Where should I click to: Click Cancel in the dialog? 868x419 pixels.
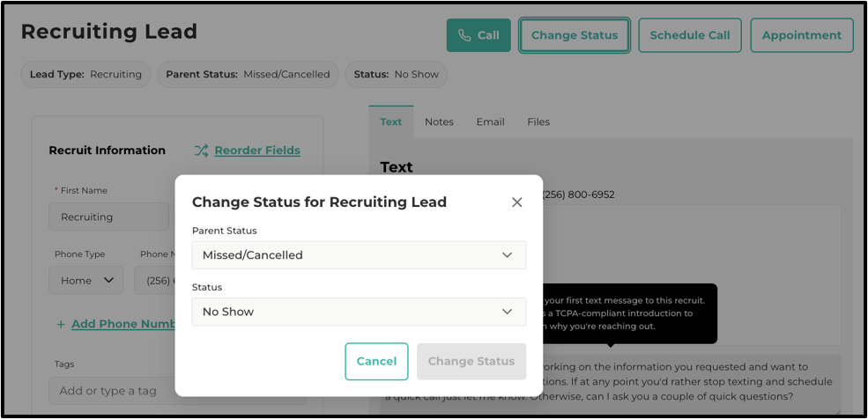click(x=376, y=362)
